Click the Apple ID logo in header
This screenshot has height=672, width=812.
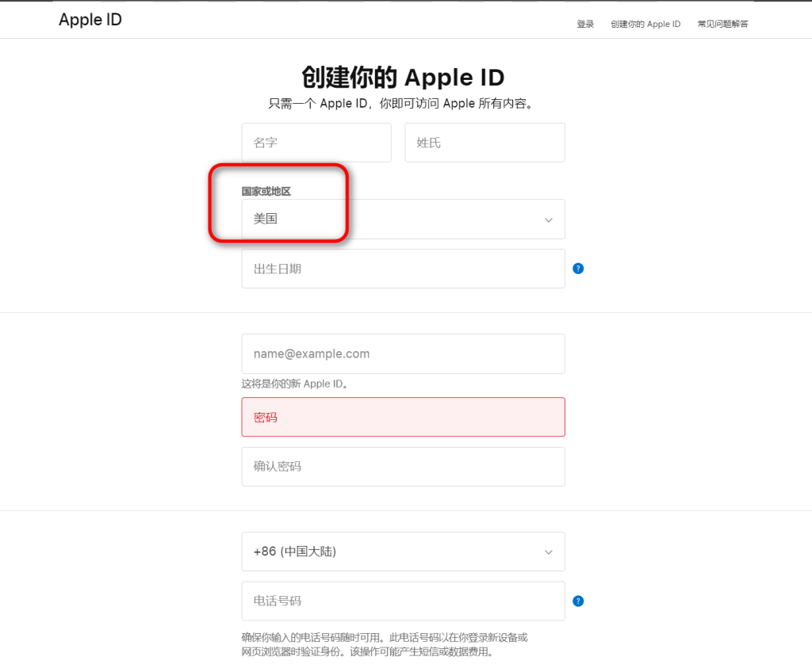(90, 20)
